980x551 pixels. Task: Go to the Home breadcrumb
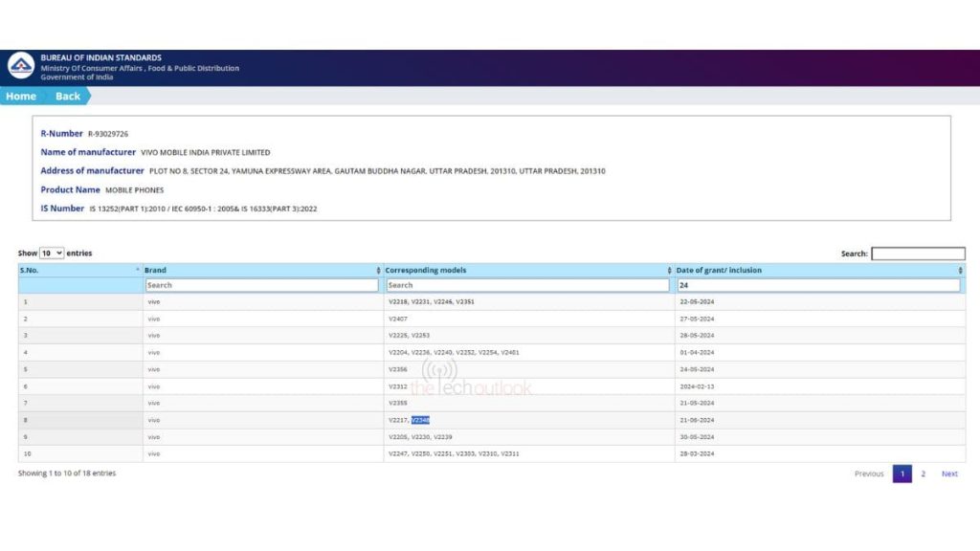[x=21, y=97]
